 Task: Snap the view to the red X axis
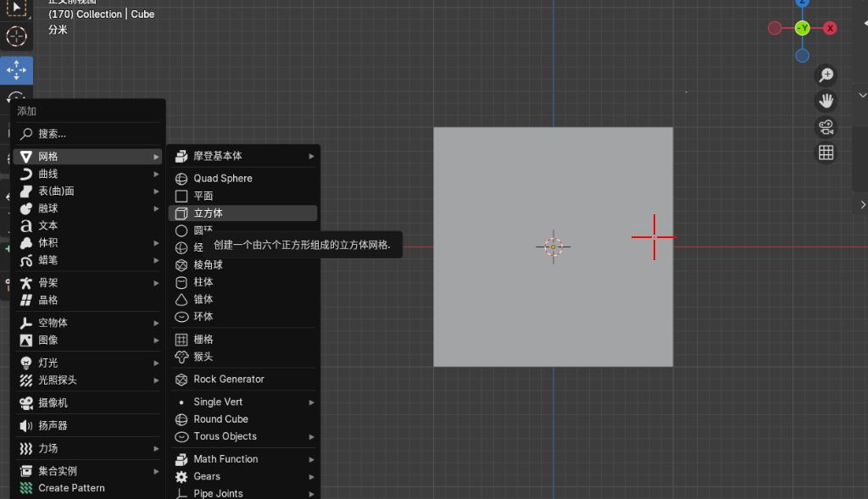[830, 28]
